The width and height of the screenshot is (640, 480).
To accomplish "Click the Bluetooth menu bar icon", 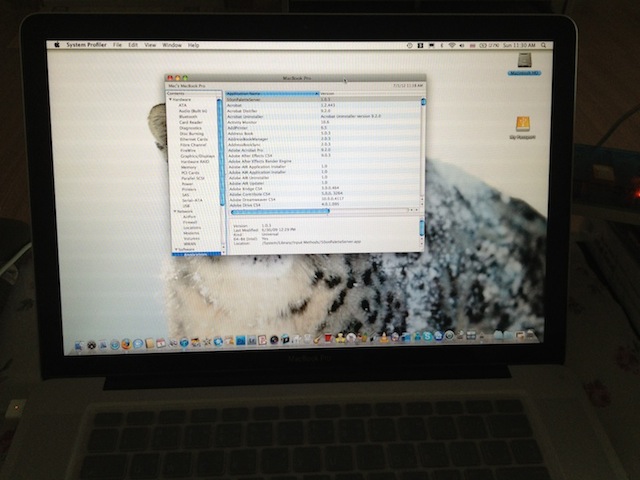I will [442, 46].
